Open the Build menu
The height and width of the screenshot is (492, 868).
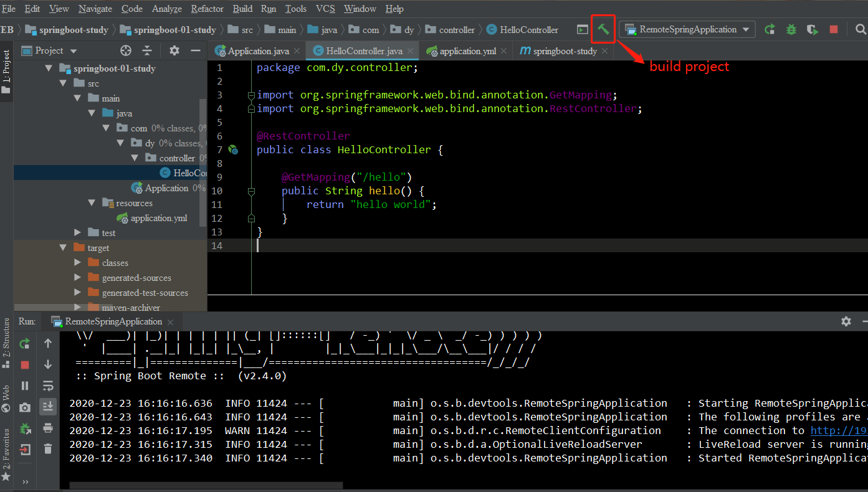[242, 9]
